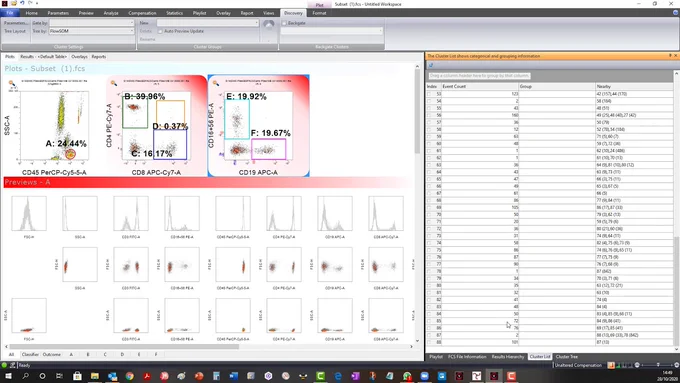Image resolution: width=680 pixels, height=383 pixels.
Task: Click the Undo arrow in quick access toolbar
Action: tap(22, 3)
